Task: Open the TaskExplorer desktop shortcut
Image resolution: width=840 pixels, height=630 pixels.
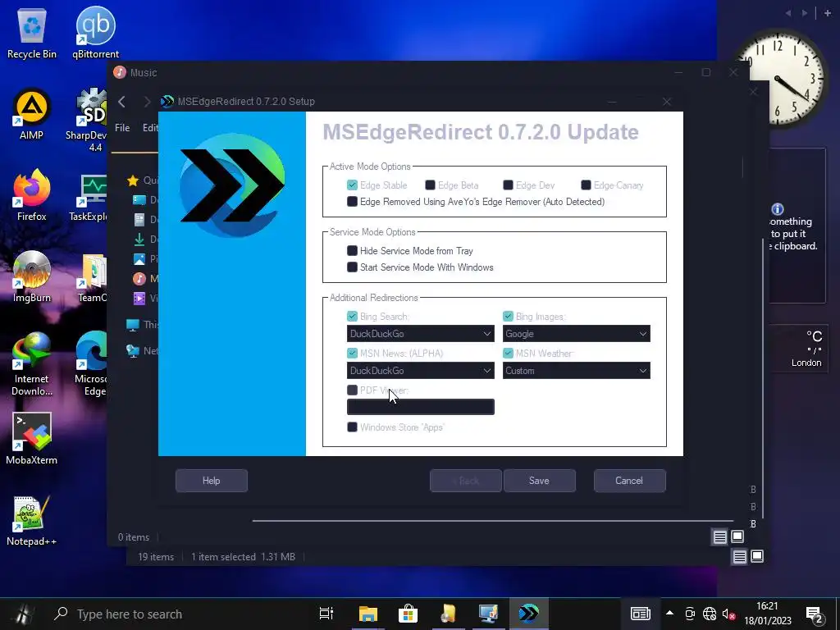Action: [x=89, y=195]
